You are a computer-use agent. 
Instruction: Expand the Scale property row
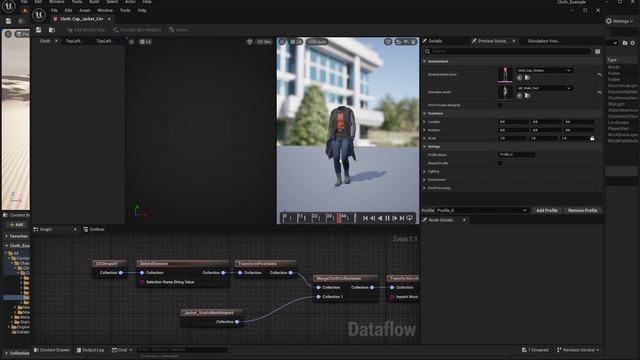click(424, 138)
